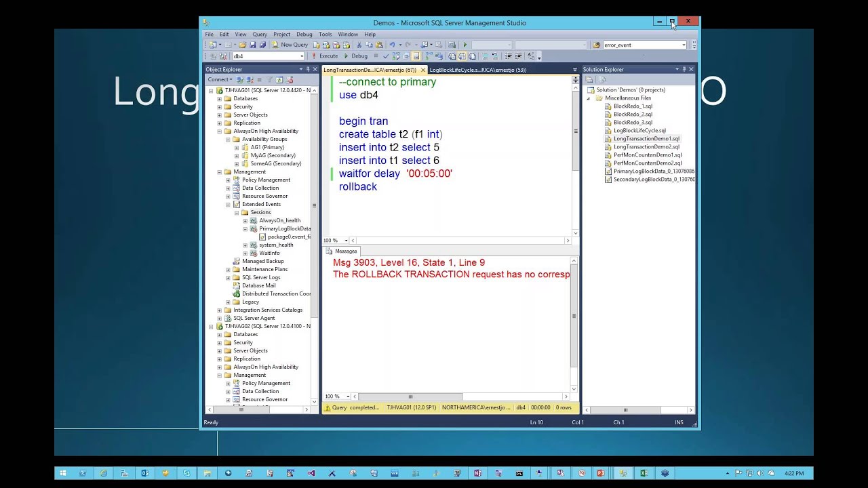Screen dimensions: 868x488
Task: Click the Visual Studio icon in taskbar
Action: point(311,473)
